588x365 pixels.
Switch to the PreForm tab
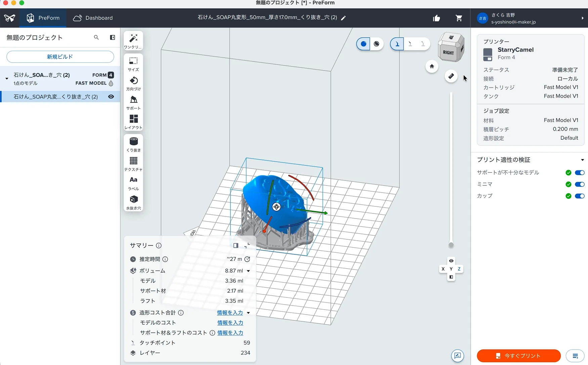[43, 18]
